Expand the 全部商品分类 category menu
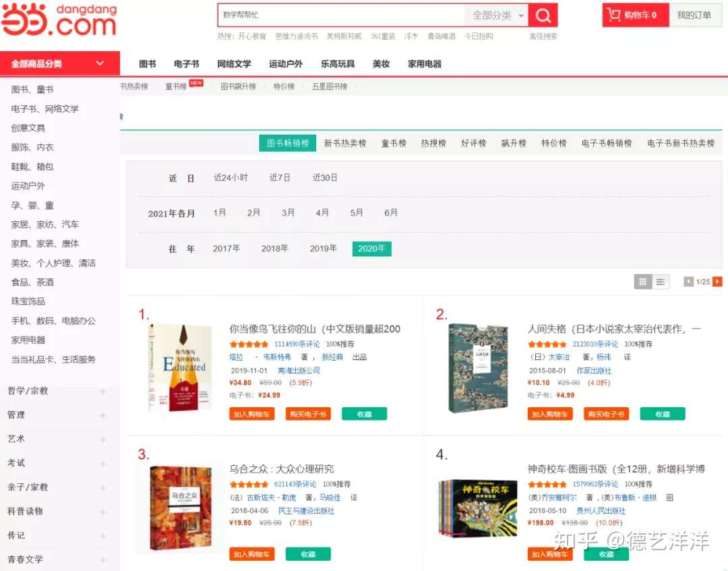The height and width of the screenshot is (571, 728). coord(59,63)
